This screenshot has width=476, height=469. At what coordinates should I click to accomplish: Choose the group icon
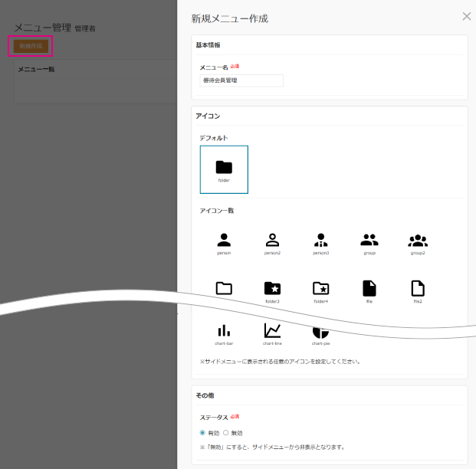(x=369, y=240)
